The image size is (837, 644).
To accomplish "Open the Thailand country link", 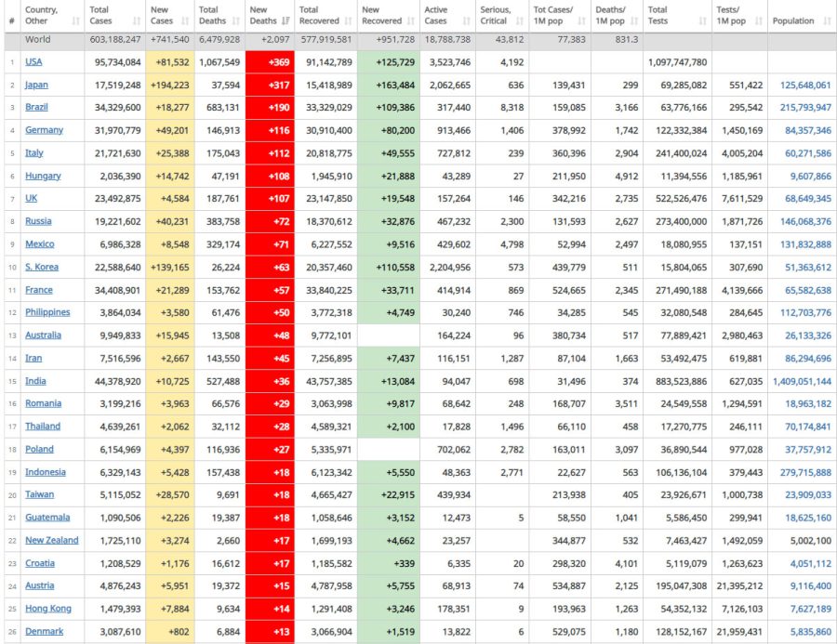I will (x=43, y=427).
